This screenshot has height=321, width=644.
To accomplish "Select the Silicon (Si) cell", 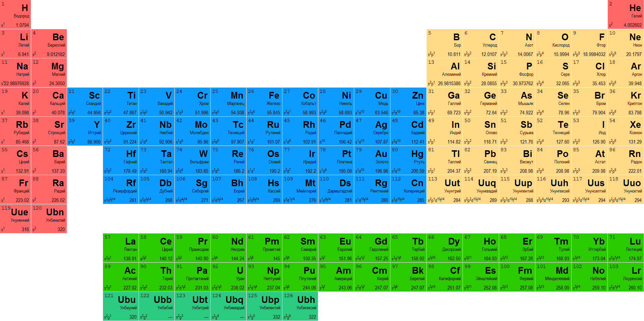I will pyautogui.click(x=481, y=73).
